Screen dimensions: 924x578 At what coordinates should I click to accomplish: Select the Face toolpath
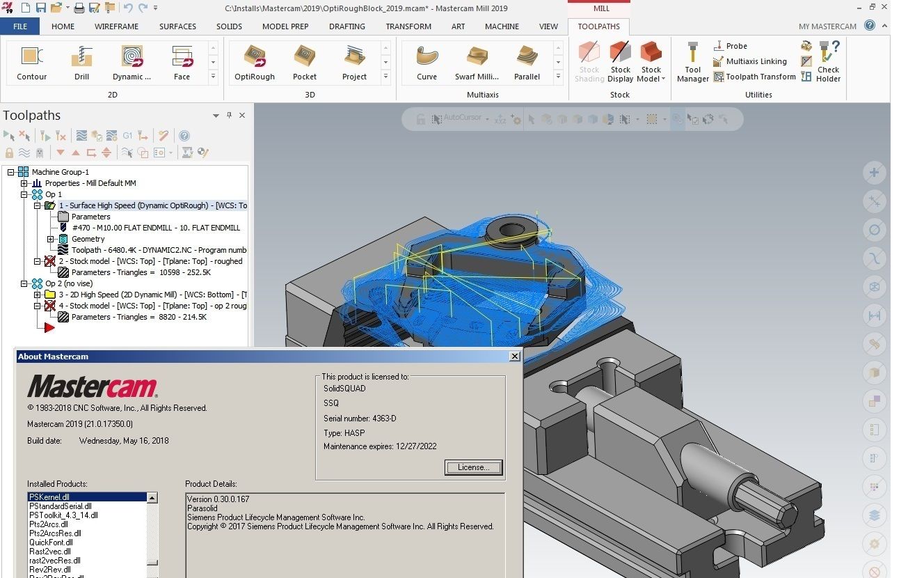[x=182, y=62]
